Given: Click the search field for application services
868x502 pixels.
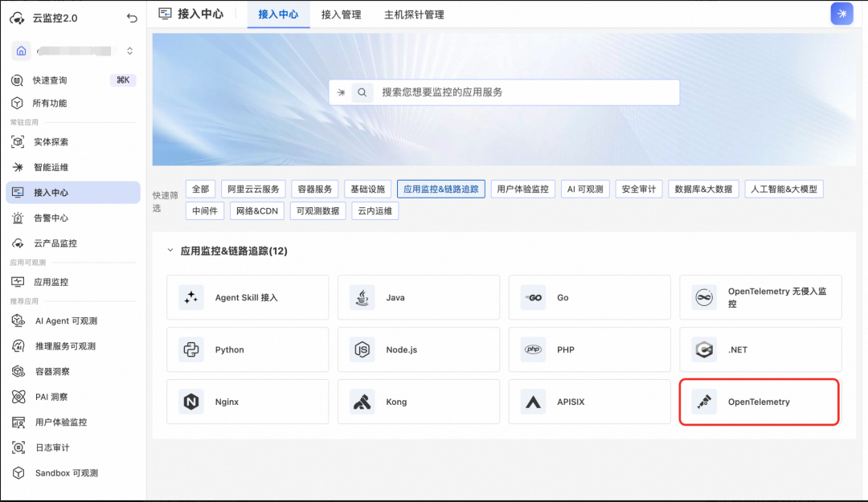Looking at the screenshot, I should 504,92.
